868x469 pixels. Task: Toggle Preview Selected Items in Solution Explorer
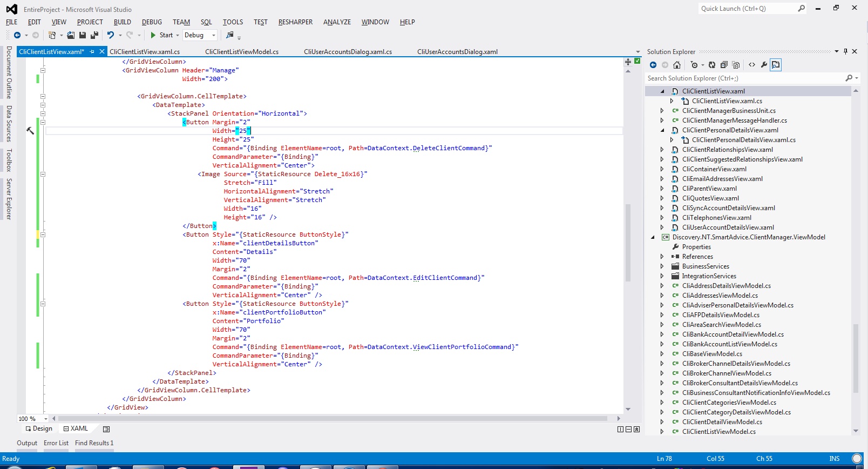[x=776, y=65]
